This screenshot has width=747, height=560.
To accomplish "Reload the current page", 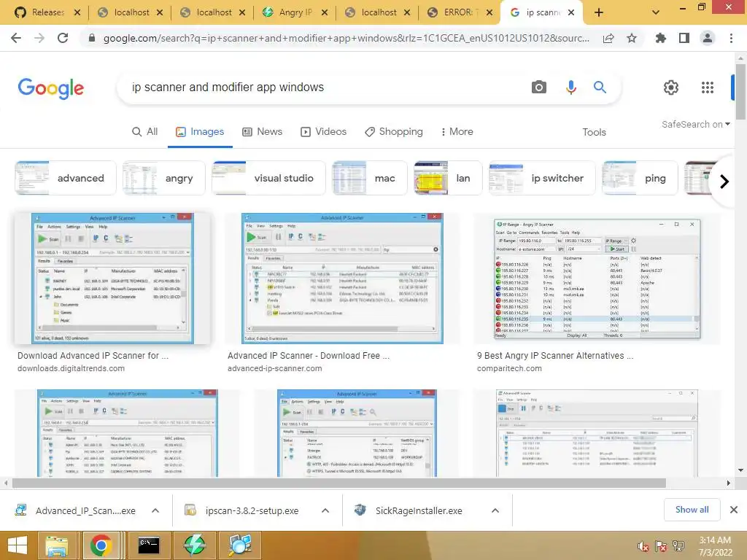I will coord(63,38).
